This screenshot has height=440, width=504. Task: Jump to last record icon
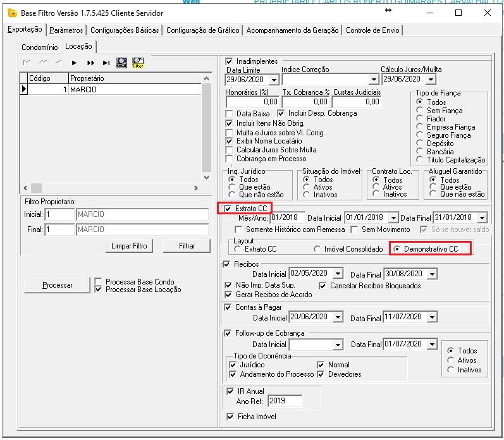tap(106, 63)
